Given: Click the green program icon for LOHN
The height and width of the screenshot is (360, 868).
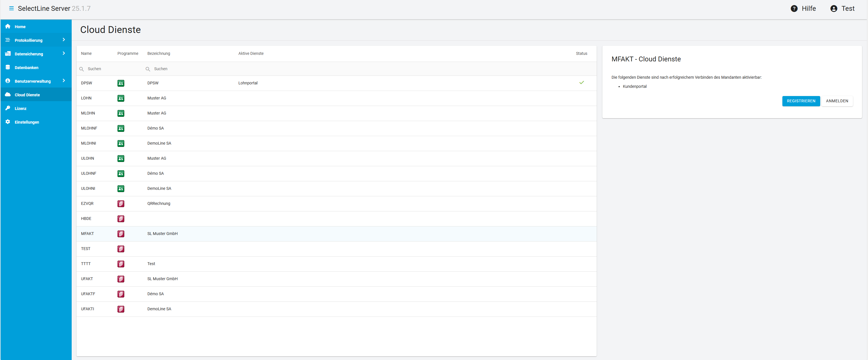Looking at the screenshot, I should [121, 98].
